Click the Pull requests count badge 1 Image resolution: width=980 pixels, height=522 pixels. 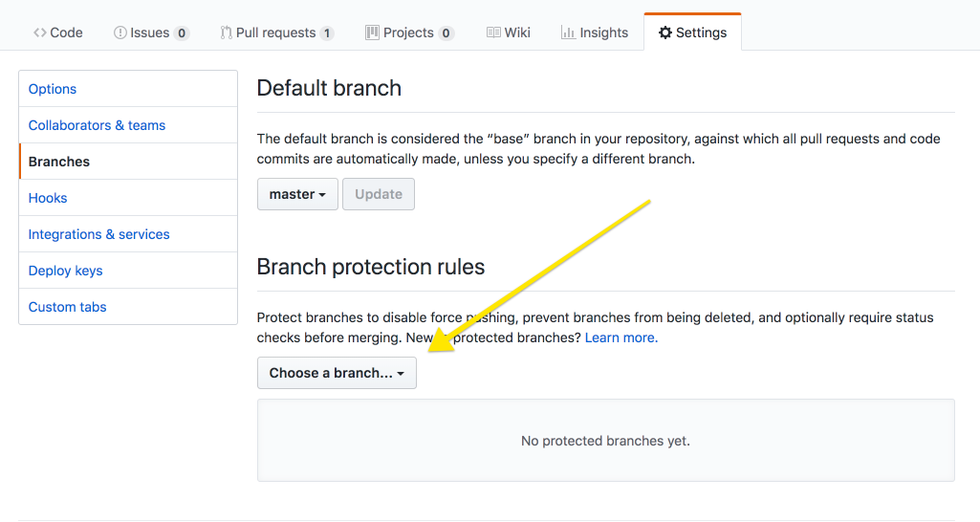pyautogui.click(x=327, y=33)
